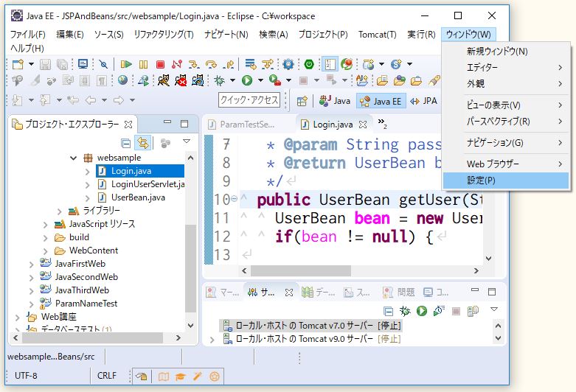Click the editor horizontal scrollbar thumb
This screenshot has height=392, width=576.
click(300, 271)
